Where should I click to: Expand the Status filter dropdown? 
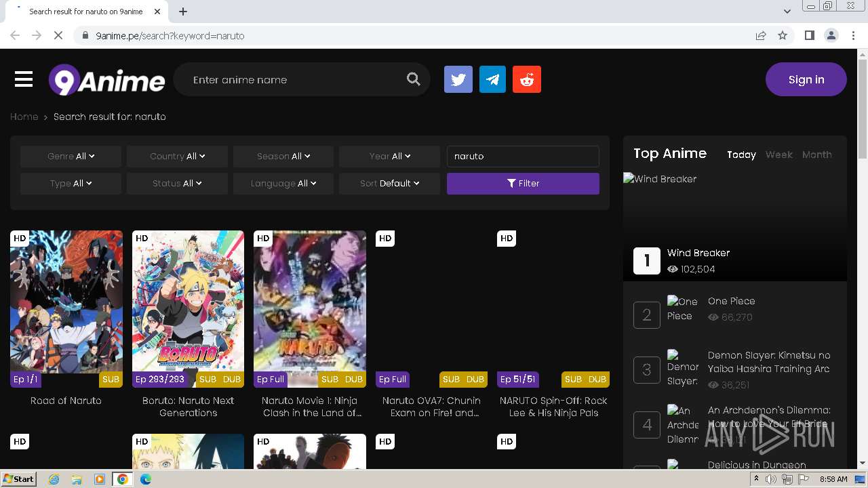[177, 183]
